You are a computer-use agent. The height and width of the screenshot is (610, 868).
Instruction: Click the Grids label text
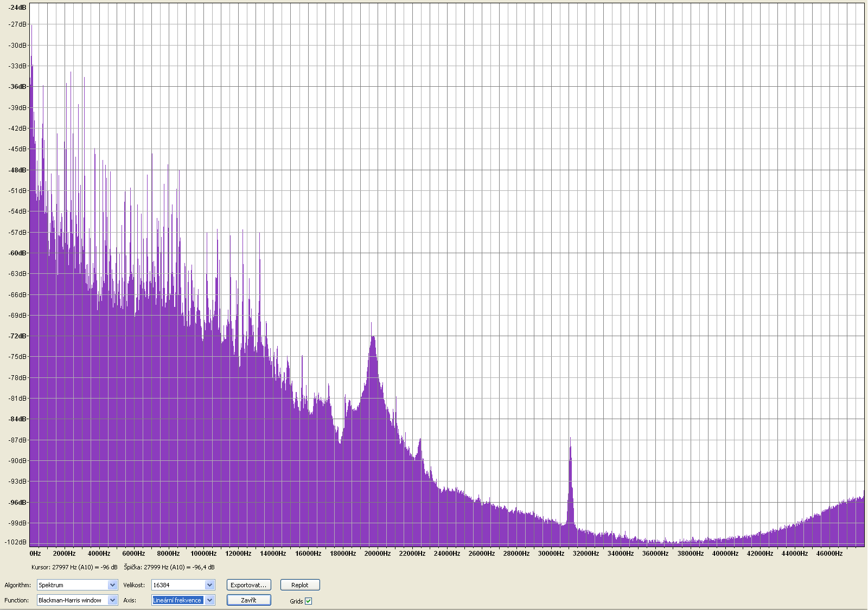coord(296,601)
